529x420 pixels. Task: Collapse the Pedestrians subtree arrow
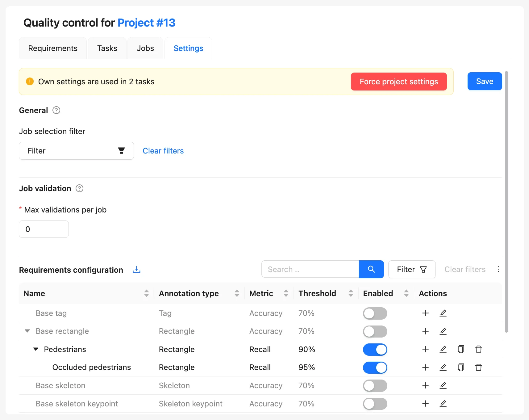pos(36,349)
